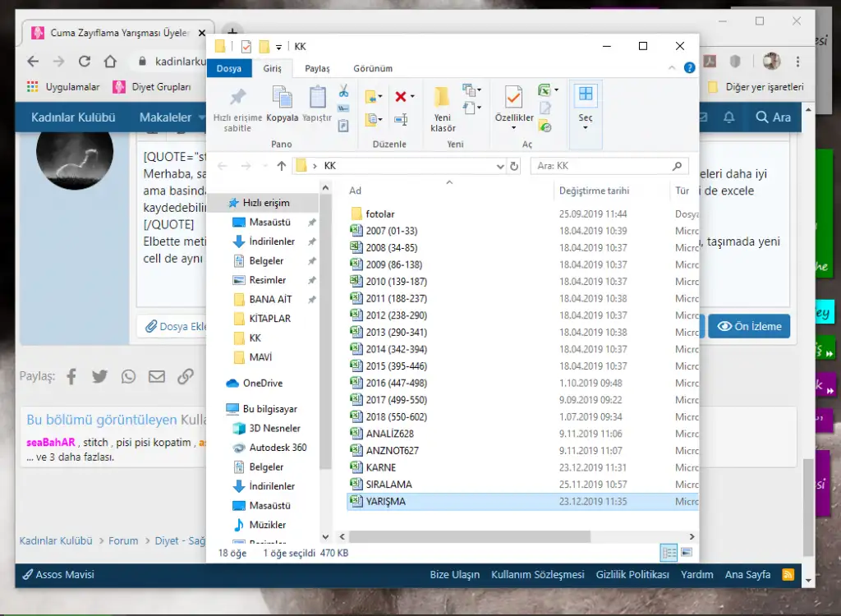Viewport: 841px width, 616px height.
Task: Open the Görünüm ribbon tab
Action: 372,69
